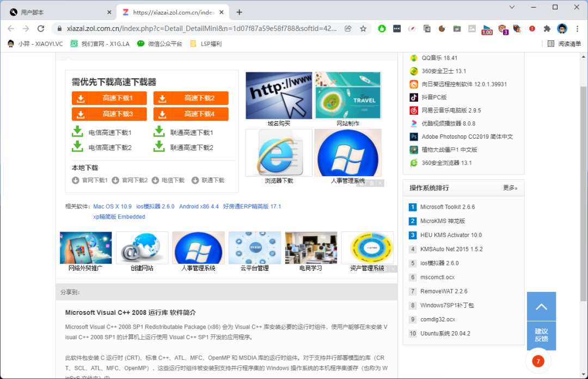Click the 网易云音乐电脑版 icon
The width and height of the screenshot is (588, 379).
pyautogui.click(x=414, y=110)
